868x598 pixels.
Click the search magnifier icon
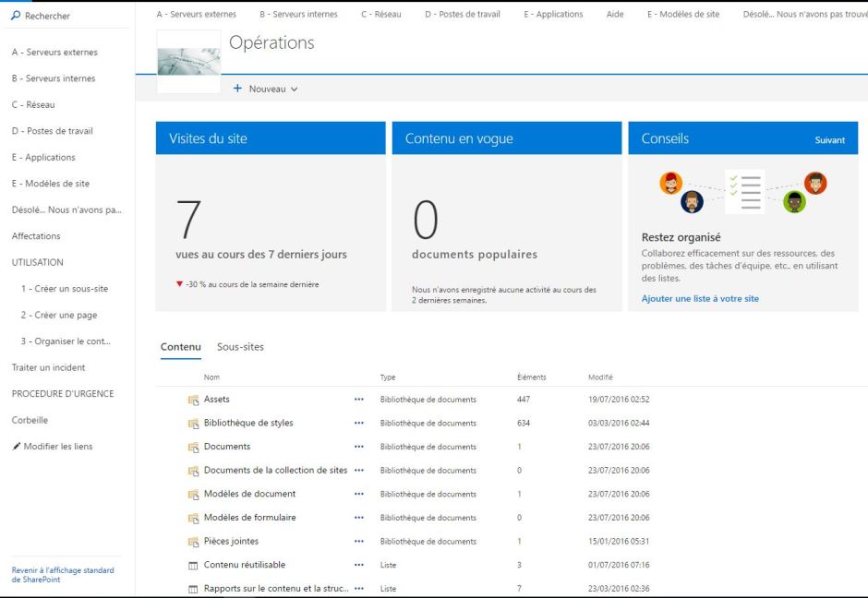tap(16, 17)
